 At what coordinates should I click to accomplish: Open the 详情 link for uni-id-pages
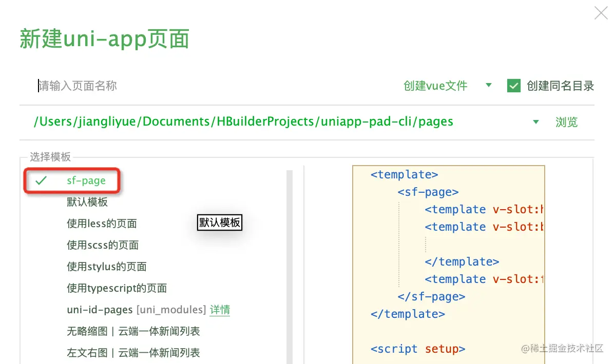tap(220, 310)
